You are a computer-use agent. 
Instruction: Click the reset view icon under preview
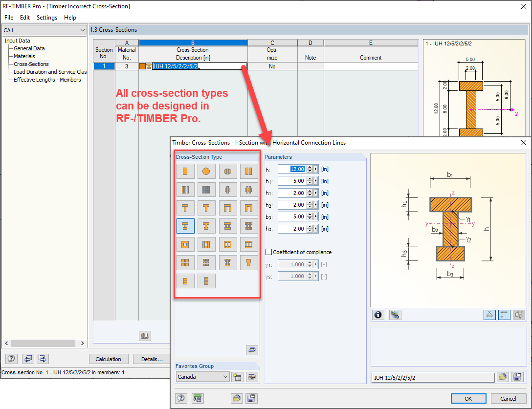pos(519,315)
